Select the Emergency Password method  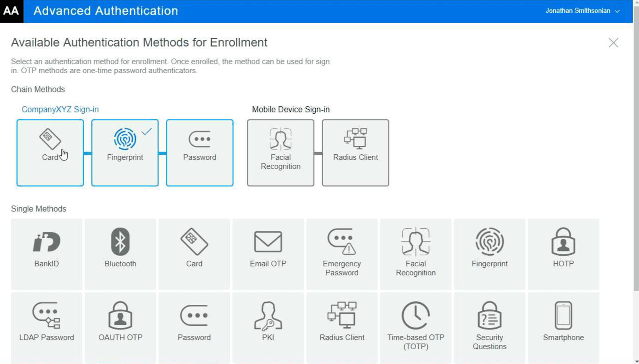342,254
